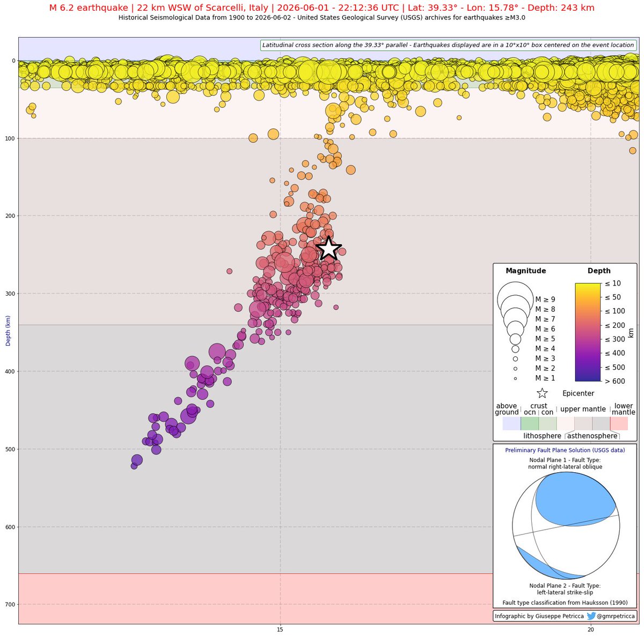Click the 600 depth tick label
The image size is (644, 644).
10,527
